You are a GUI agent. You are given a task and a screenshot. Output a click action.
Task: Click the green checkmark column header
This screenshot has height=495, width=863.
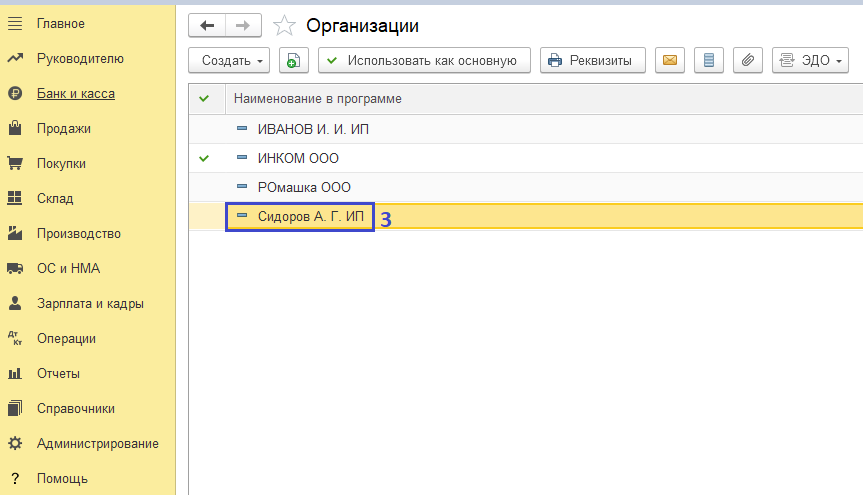(205, 98)
